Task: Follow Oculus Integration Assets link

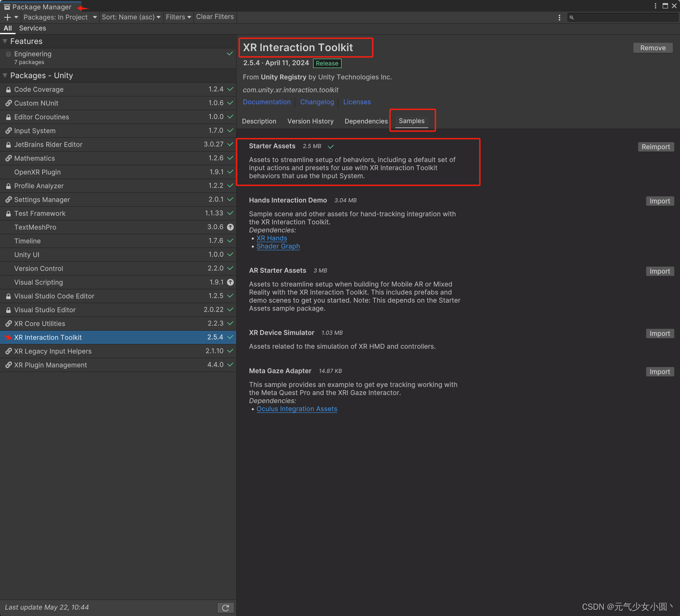Action: (x=297, y=409)
